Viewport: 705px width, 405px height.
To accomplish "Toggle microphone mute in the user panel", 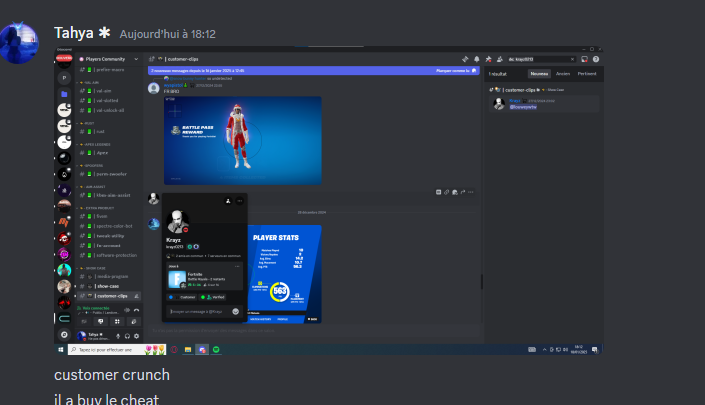I will click(x=118, y=336).
